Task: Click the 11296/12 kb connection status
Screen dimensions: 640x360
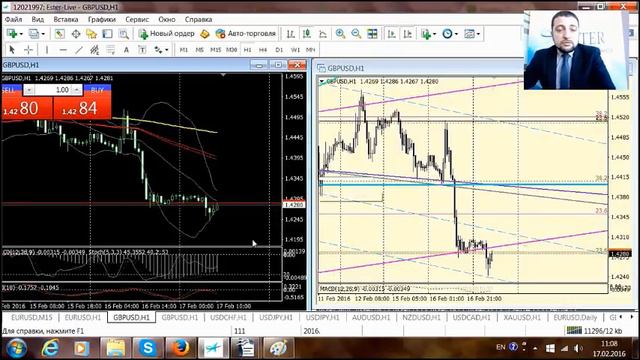Action: coord(594,331)
